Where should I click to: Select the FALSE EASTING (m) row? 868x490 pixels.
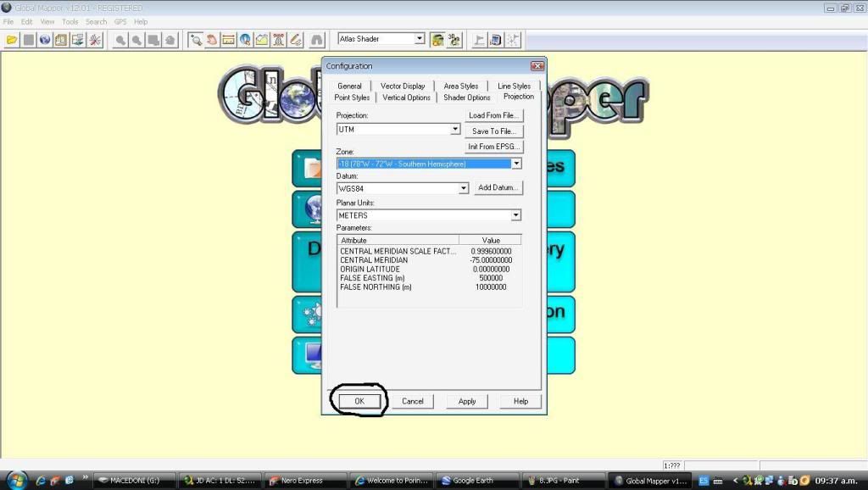[428, 278]
